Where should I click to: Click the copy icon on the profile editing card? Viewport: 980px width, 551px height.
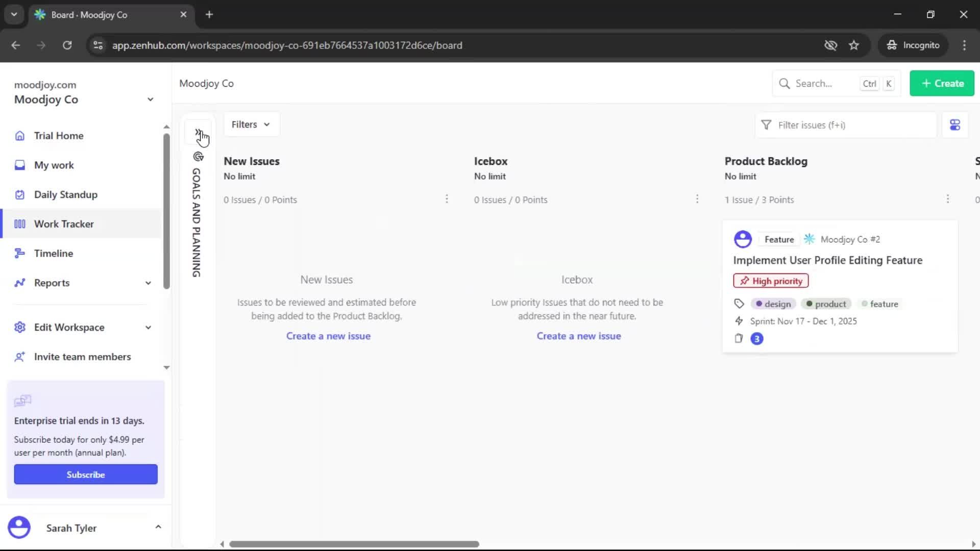click(x=739, y=338)
